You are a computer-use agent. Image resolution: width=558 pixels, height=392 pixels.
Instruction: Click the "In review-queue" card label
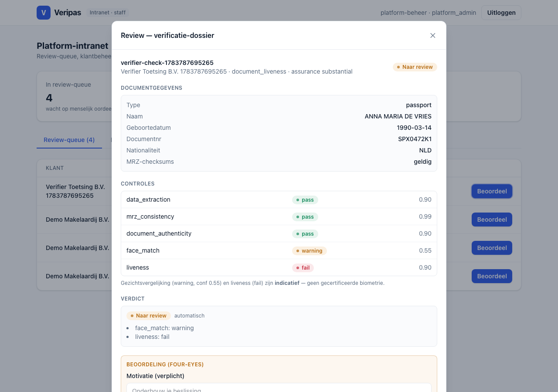point(68,84)
